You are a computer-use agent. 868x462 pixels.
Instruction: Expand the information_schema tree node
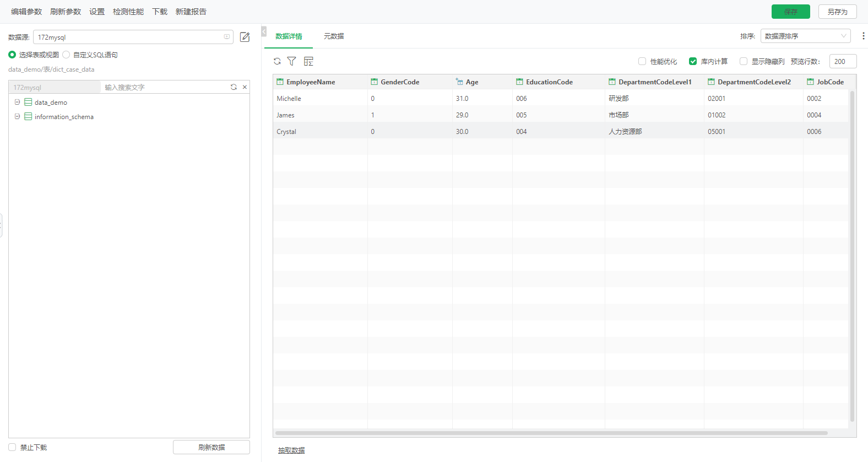17,116
